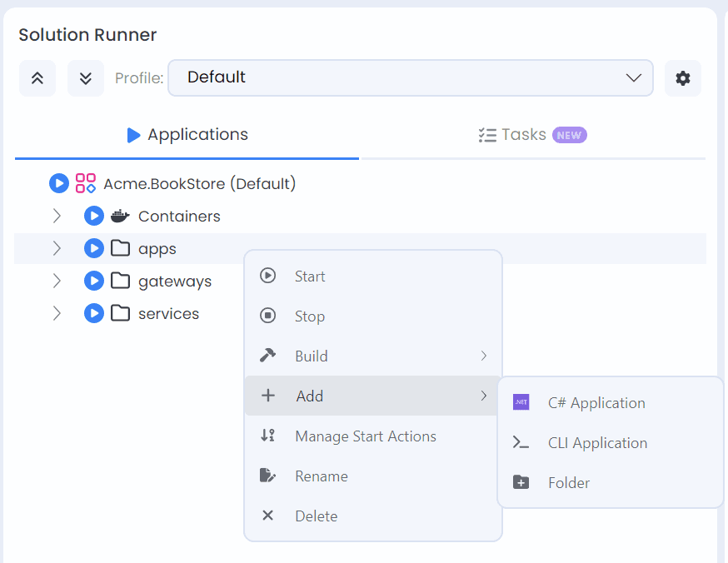728x563 pixels.
Task: Click the play toggle beside apps folder
Action: click(x=93, y=248)
